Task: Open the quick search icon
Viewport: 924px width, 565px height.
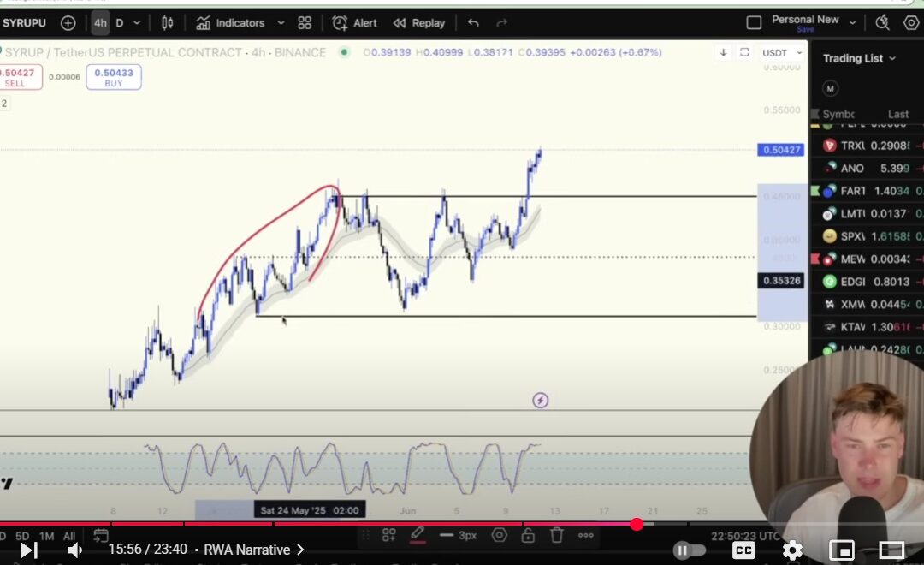Action: pyautogui.click(x=882, y=23)
